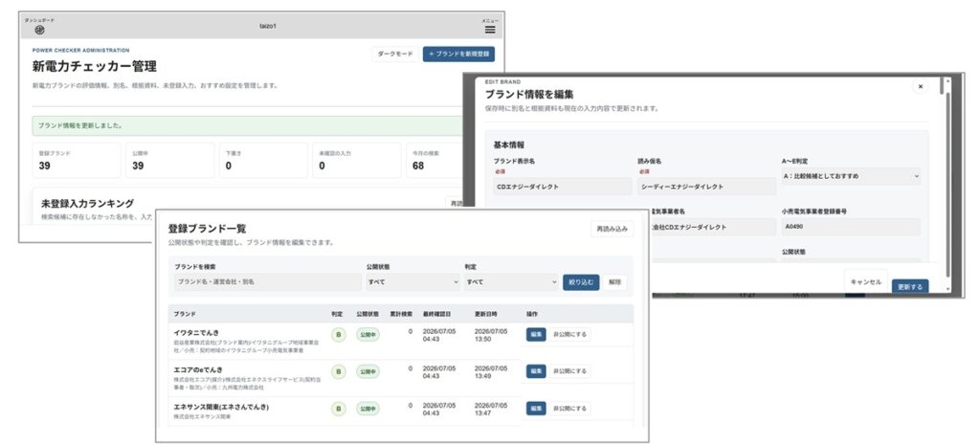The height and width of the screenshot is (445, 980).
Task: Focus the ブランド表示名 field
Action: point(563,187)
